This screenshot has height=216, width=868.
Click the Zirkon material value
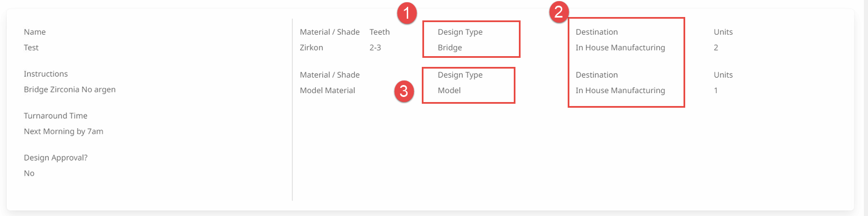click(x=311, y=48)
